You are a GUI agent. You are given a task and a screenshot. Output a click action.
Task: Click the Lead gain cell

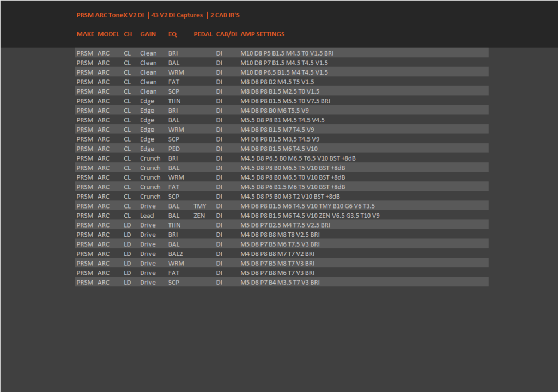(x=147, y=216)
